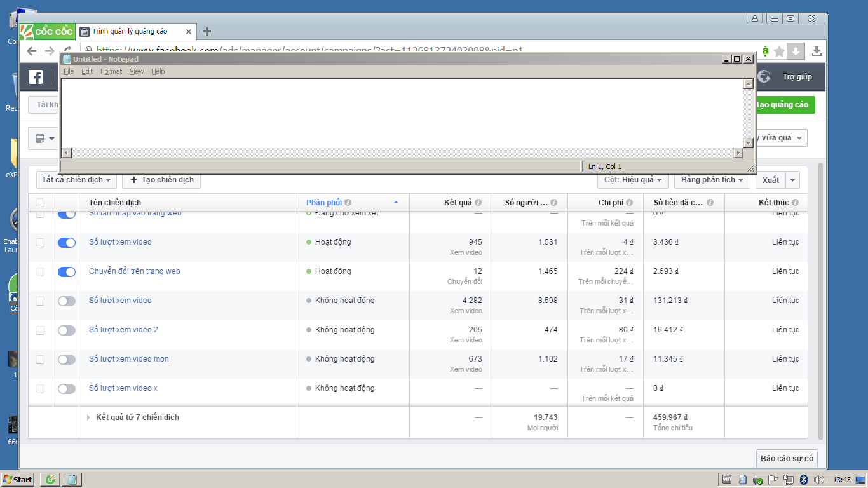Image resolution: width=868 pixels, height=488 pixels.
Task: Tick the checkbox for Số lượt xem video mon
Action: point(40,359)
